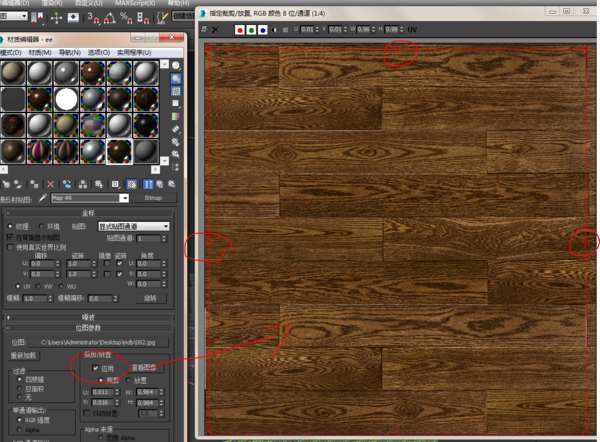Image resolution: width=600 pixels, height=442 pixels.
Task: Click the 查看图像 (View Image) button
Action: (x=145, y=368)
